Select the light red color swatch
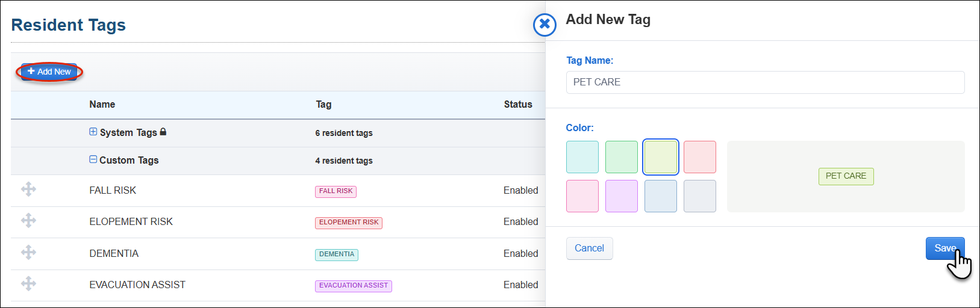The width and height of the screenshot is (980, 308). coord(700,157)
